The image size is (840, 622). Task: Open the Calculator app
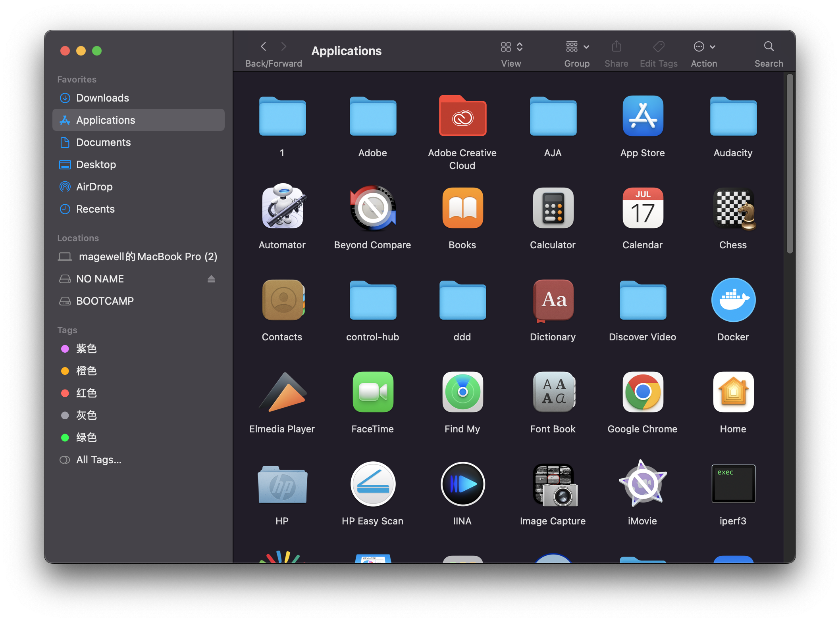click(x=553, y=208)
